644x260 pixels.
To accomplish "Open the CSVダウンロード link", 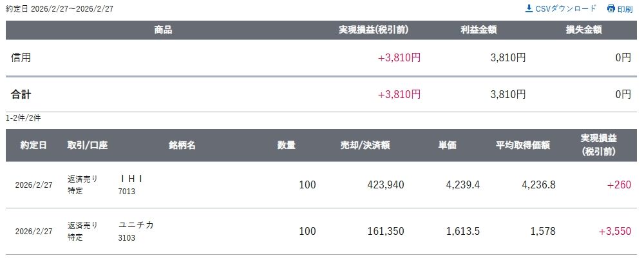I will point(565,8).
